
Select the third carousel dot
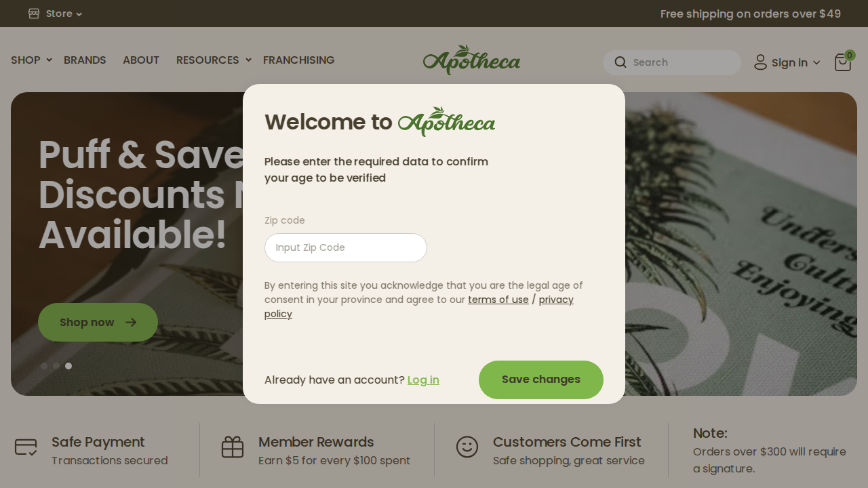[x=68, y=366]
